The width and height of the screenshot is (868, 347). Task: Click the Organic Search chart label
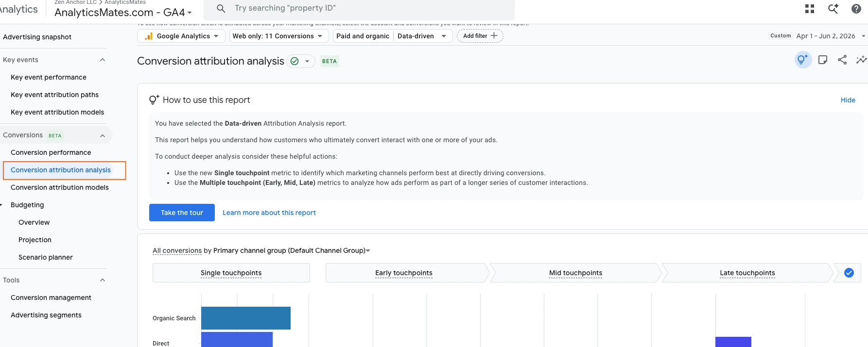[174, 318]
